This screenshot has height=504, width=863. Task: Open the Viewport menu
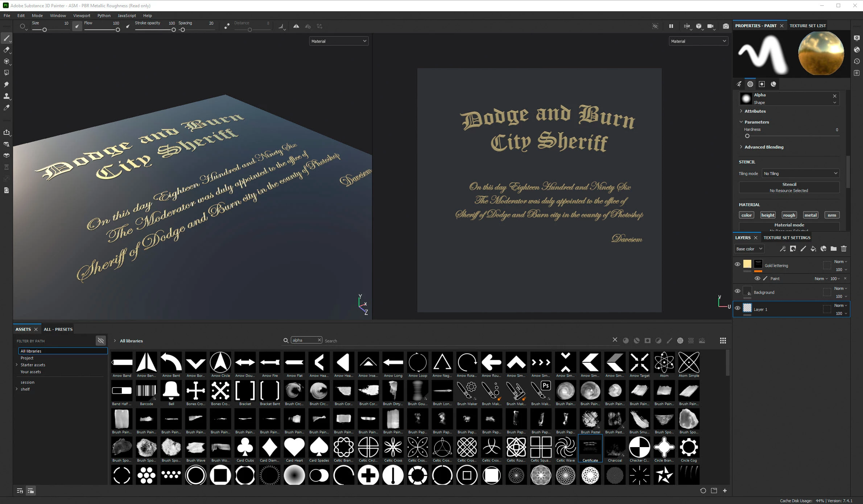coord(82,16)
